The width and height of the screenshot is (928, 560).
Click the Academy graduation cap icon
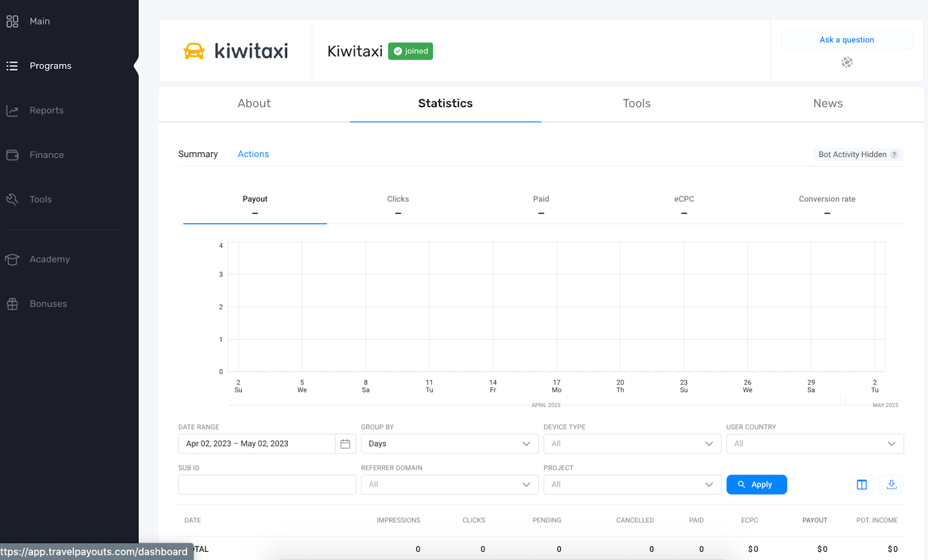(x=12, y=259)
